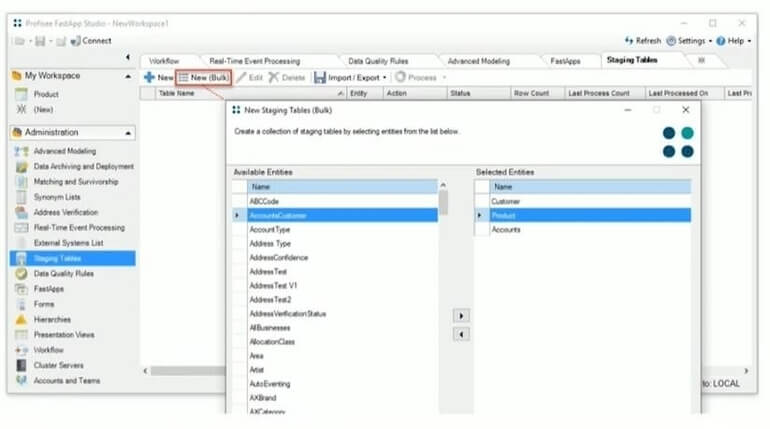Open Matching and Survivorship in the sidebar
Screen dimensions: 770x429
click(75, 181)
